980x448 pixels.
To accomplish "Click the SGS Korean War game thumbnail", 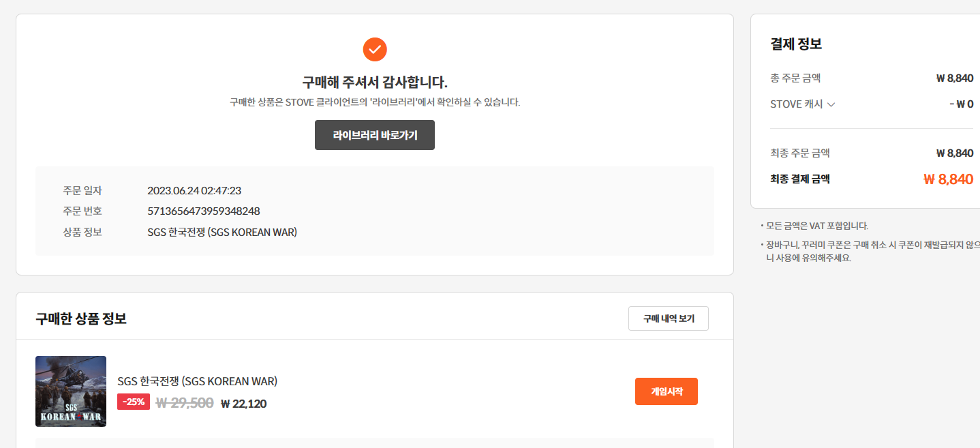I will coord(71,391).
